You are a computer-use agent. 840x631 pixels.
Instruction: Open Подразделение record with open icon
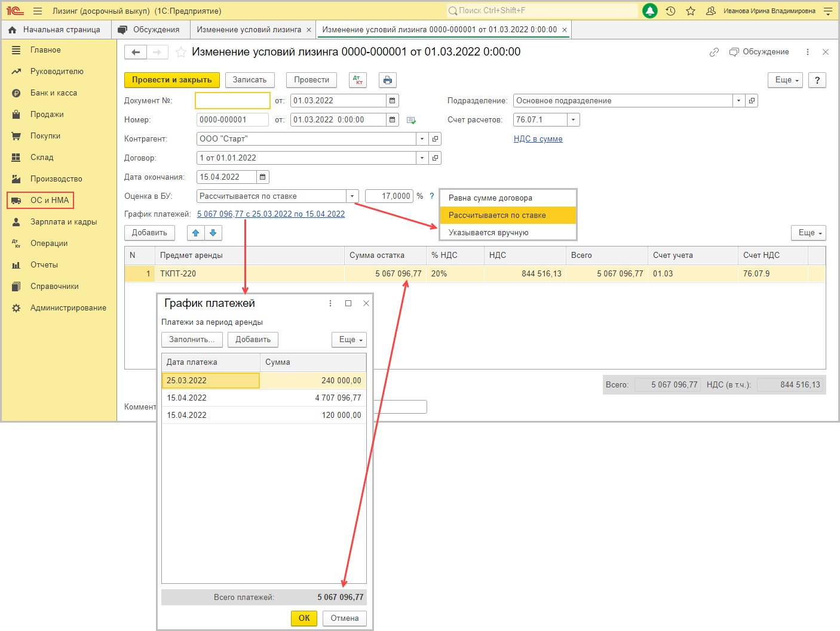(752, 101)
